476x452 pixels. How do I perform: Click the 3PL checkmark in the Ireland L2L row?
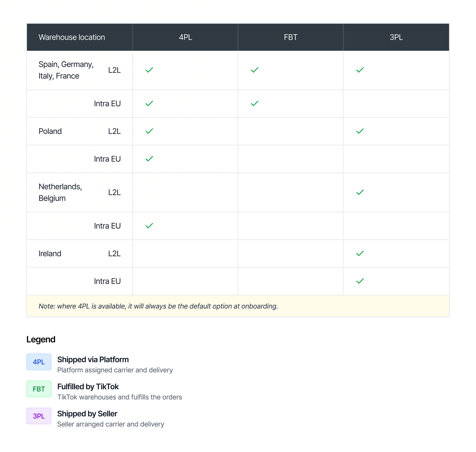360,253
